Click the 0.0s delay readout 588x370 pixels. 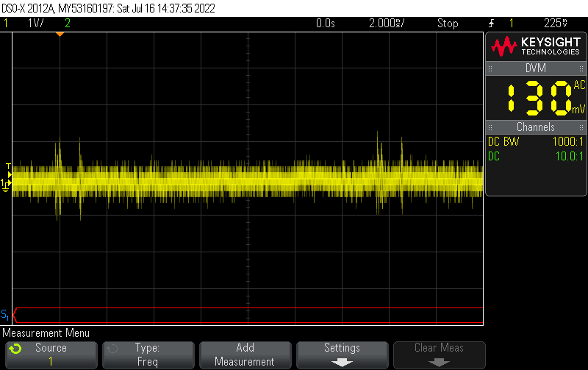pyautogui.click(x=325, y=24)
